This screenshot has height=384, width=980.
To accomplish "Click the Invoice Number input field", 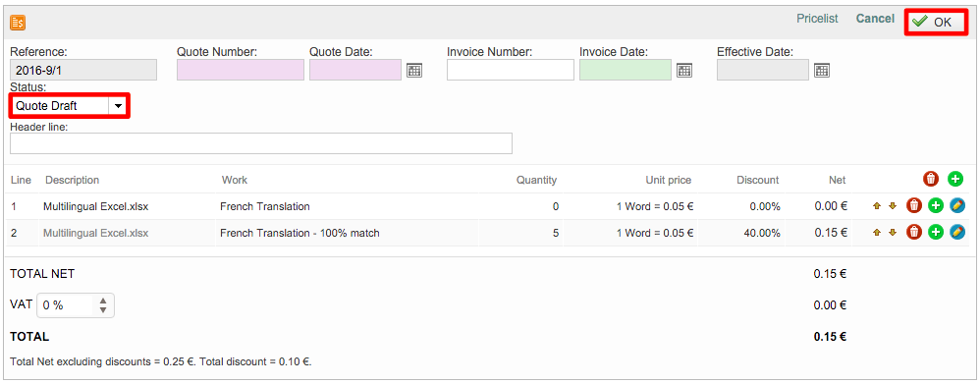I will click(511, 70).
